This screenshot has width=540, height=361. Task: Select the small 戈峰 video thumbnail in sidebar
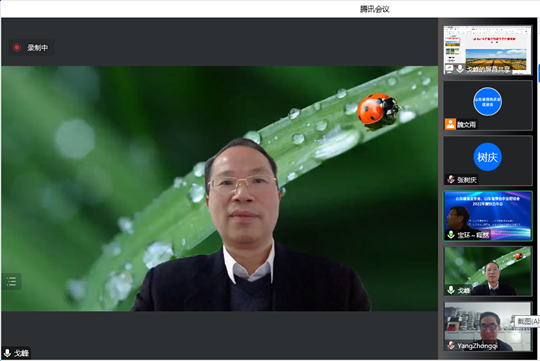coord(487,271)
